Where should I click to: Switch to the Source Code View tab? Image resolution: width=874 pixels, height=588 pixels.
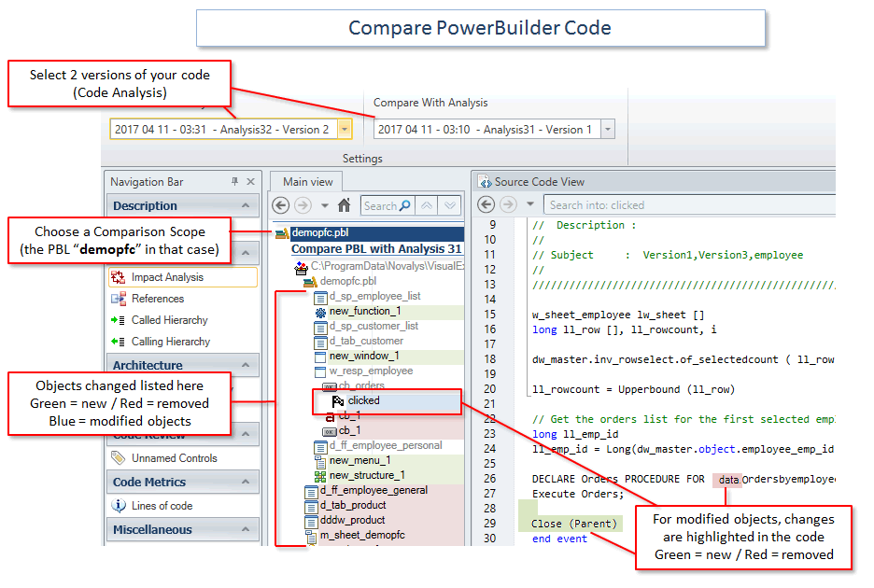(539, 182)
